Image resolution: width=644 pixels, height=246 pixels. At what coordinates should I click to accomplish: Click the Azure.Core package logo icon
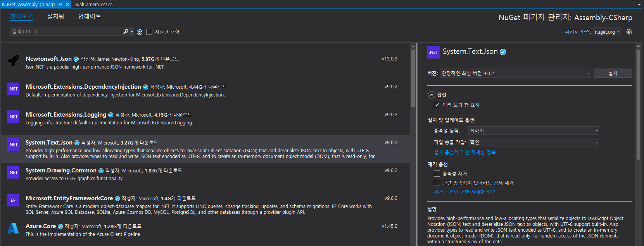[x=13, y=228]
